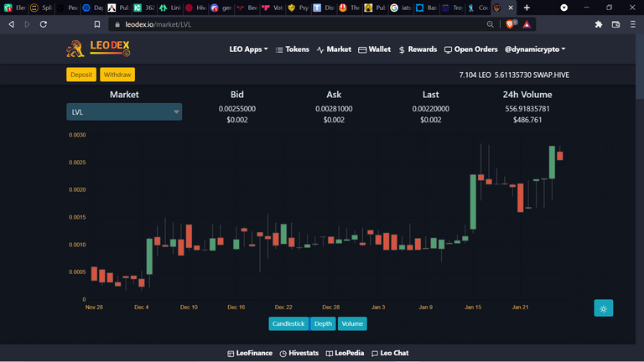Click the tall green Jan 15 candle
This screenshot has width=644, height=362.
(x=473, y=201)
